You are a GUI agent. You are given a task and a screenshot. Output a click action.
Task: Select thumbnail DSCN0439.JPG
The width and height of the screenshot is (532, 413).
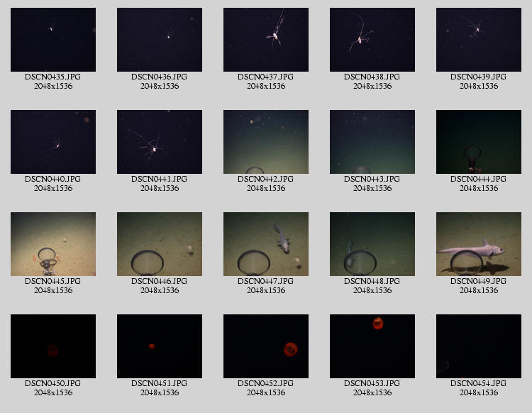tap(479, 40)
